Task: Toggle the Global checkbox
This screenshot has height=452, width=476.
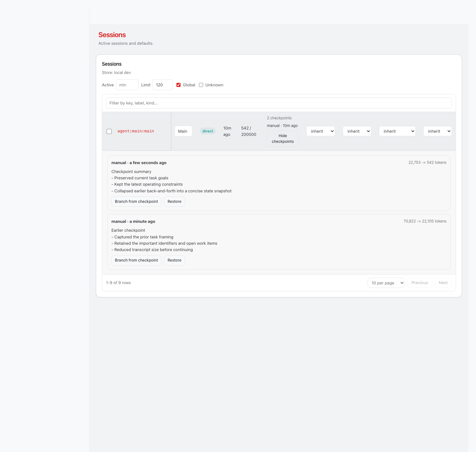Action: (x=179, y=85)
